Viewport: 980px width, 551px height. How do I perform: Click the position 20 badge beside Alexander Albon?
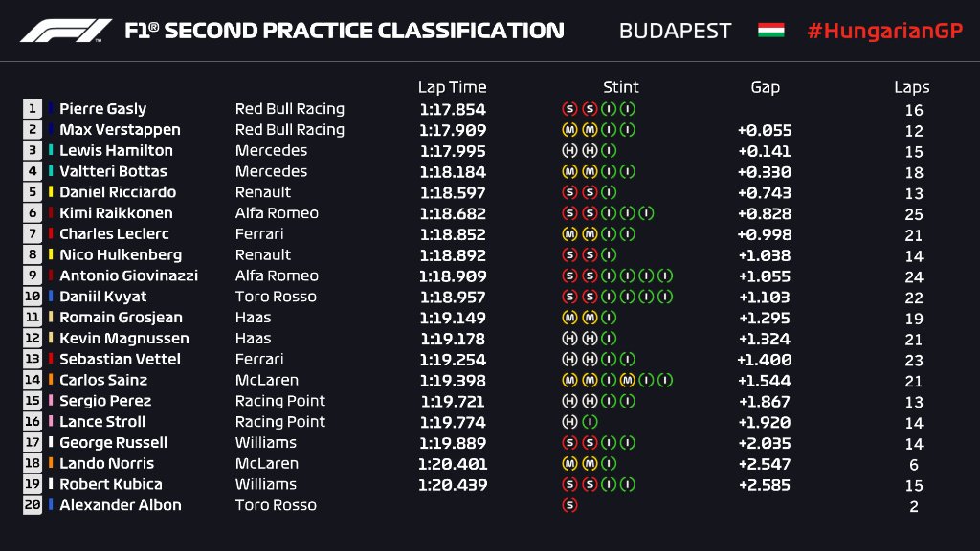pyautogui.click(x=33, y=505)
